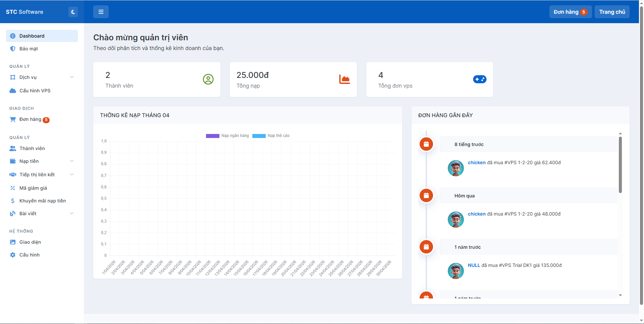644x324 pixels.
Task: Click the recent orders panel scrollbar
Action: tap(620, 165)
